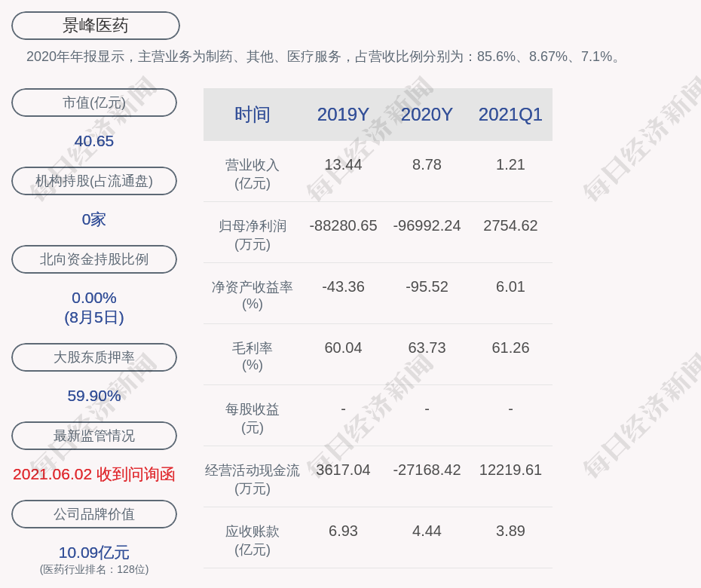Select the 毛利率 row label
Screen dimensions: 701x588
[x=252, y=348]
